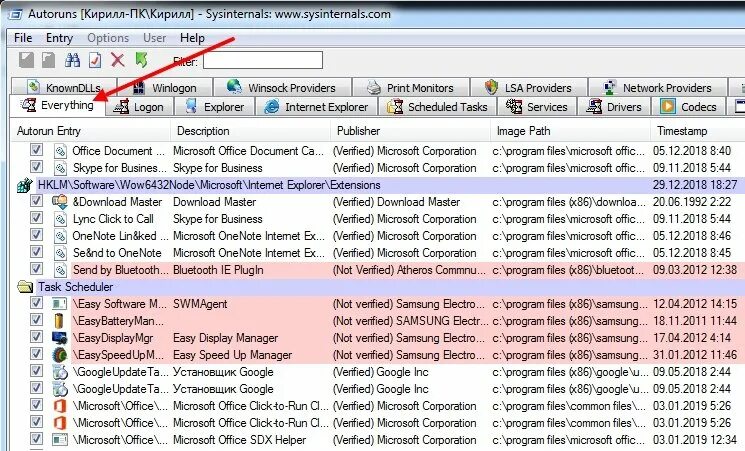
Task: Click the binoculars Find toolbar icon
Action: click(72, 60)
